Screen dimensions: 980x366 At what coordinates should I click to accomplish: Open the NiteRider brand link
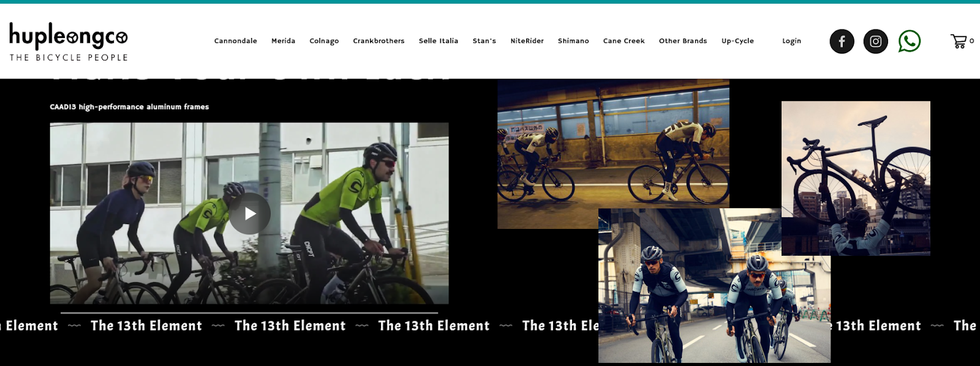(527, 41)
